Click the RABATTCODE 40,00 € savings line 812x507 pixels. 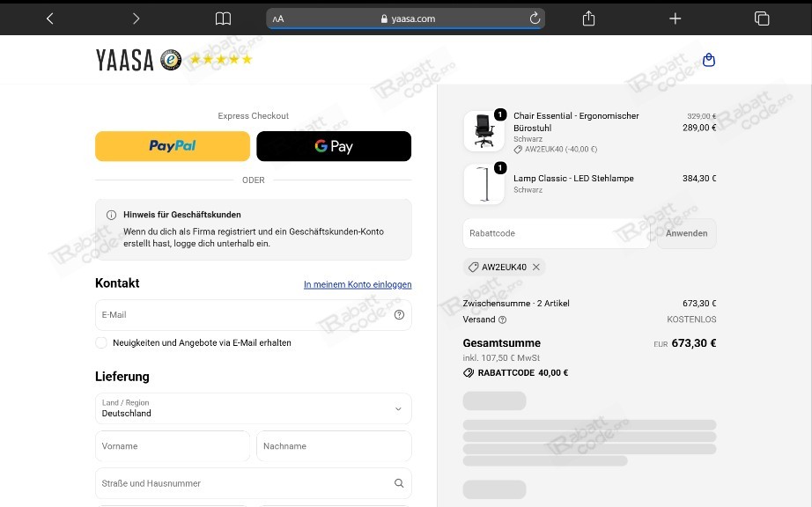[516, 372]
